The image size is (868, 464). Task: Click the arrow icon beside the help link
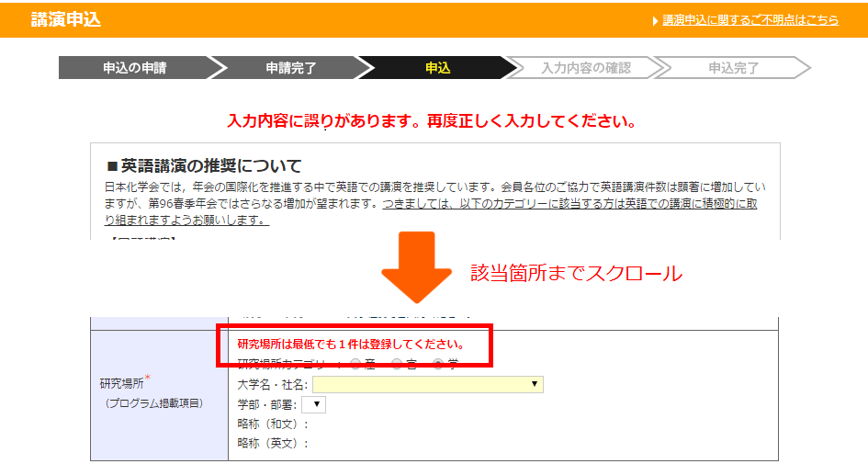pos(655,20)
